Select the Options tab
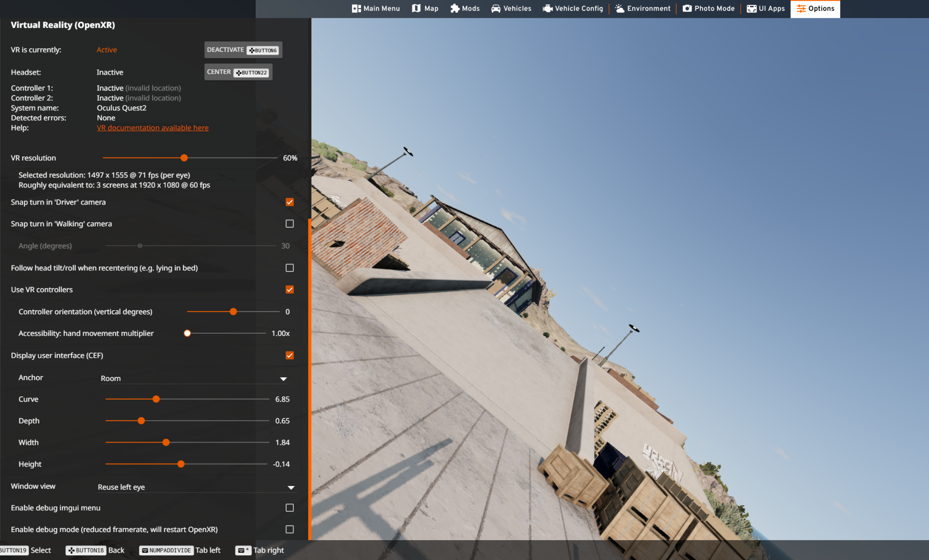 [815, 9]
